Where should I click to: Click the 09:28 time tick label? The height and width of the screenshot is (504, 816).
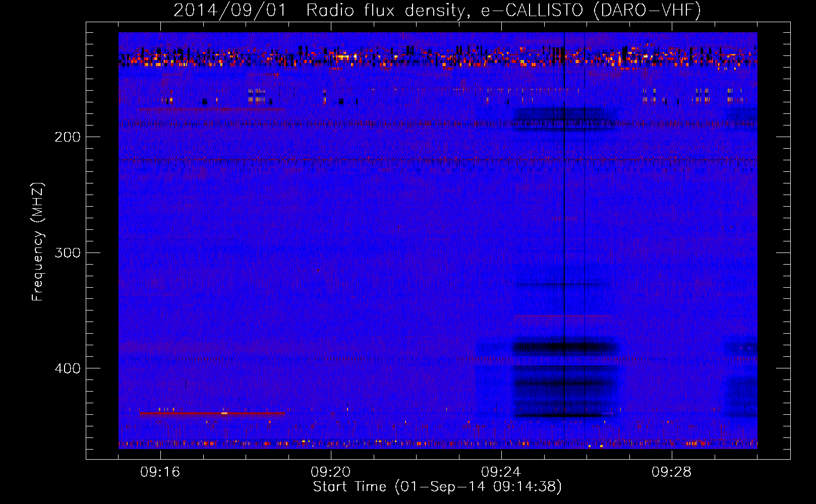672,472
